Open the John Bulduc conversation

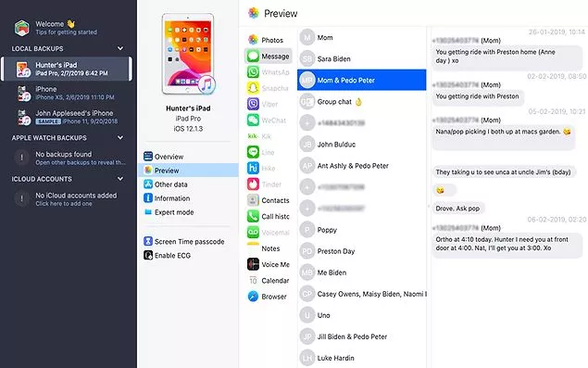(x=362, y=145)
